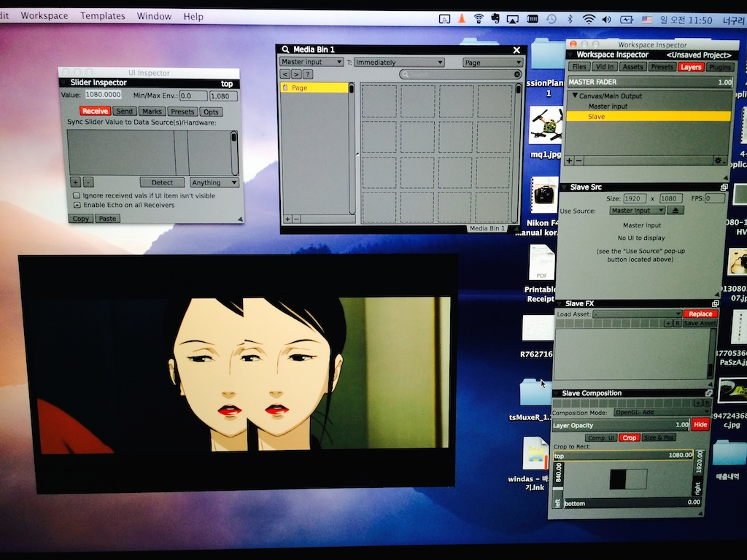Screen dimensions: 747x560
Task: Open the Use Source dropdown
Action: 637,210
